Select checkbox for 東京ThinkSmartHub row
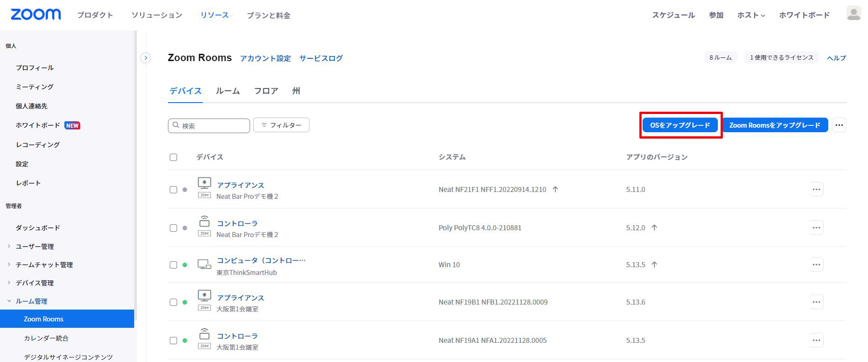This screenshot has height=362, width=868. click(x=173, y=265)
